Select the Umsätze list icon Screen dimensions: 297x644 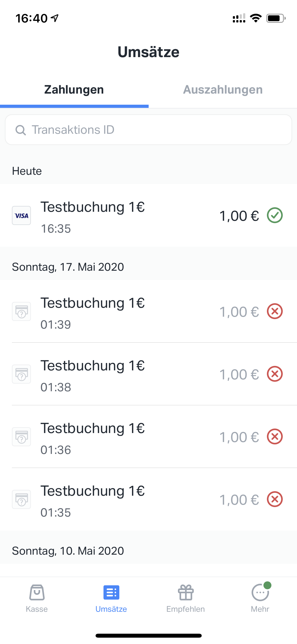tap(111, 592)
